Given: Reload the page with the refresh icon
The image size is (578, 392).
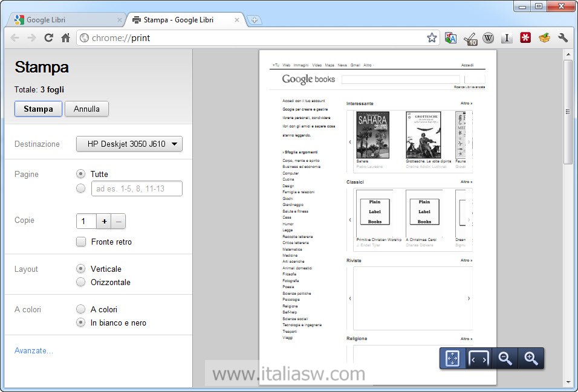Looking at the screenshot, I should pyautogui.click(x=49, y=38).
